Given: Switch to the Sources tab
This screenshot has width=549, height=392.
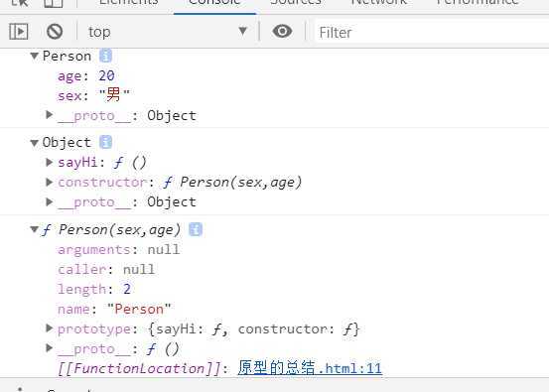Looking at the screenshot, I should (296, 3).
